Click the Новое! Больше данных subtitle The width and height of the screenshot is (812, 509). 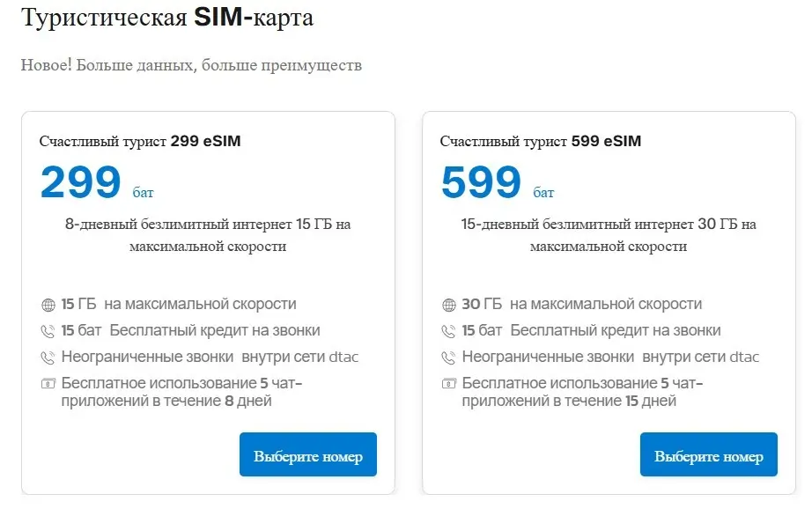[x=191, y=65]
